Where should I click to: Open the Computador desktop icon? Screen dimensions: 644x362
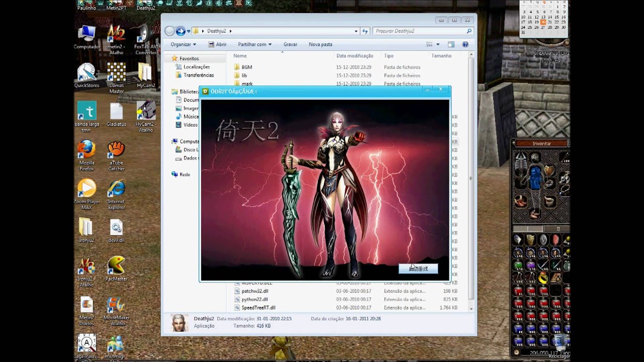(x=87, y=37)
